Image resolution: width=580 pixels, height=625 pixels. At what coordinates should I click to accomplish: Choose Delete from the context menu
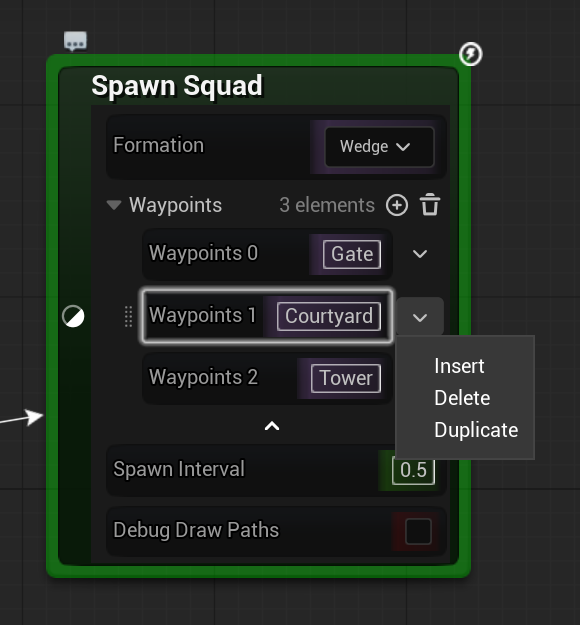[462, 398]
